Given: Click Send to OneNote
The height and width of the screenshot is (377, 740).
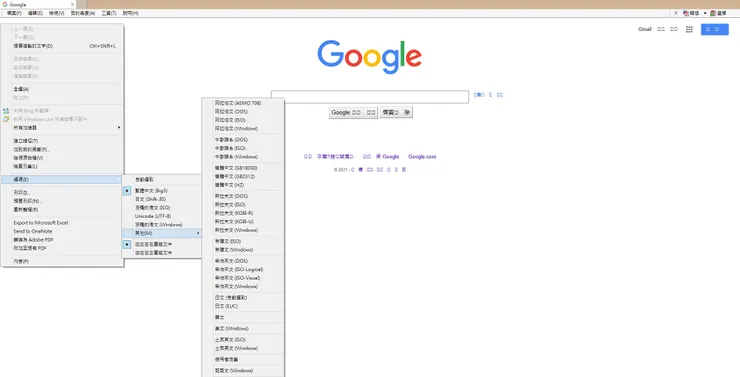Looking at the screenshot, I should tap(62, 231).
